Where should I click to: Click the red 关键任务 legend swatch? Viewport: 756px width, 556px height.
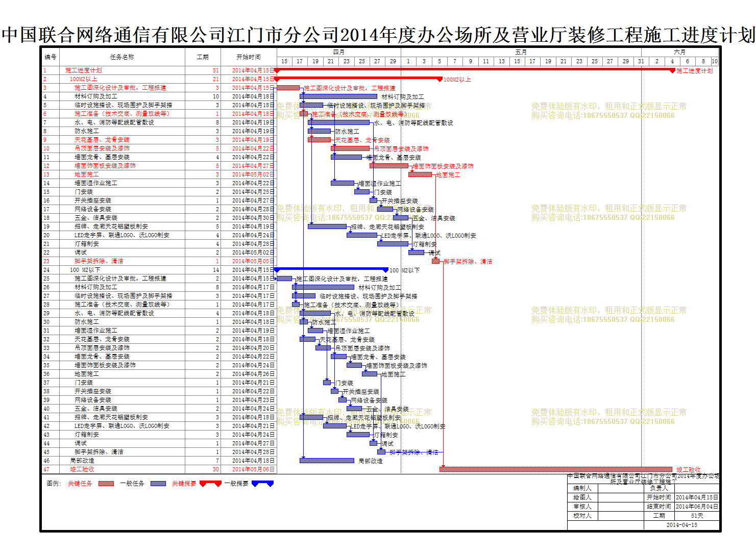click(x=106, y=484)
